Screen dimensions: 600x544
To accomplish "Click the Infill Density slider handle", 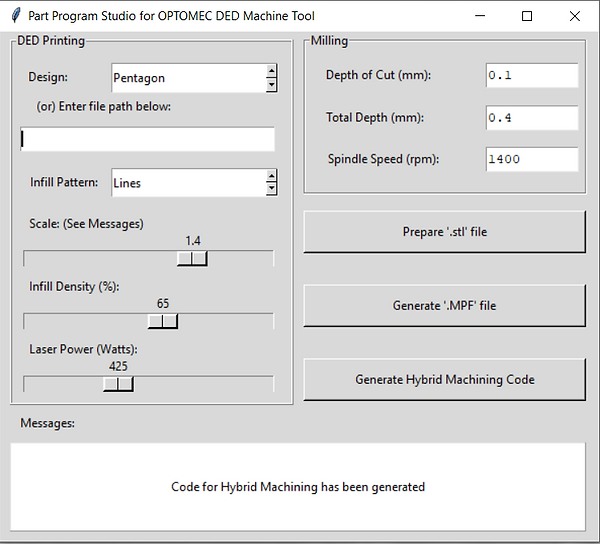I will point(163,321).
